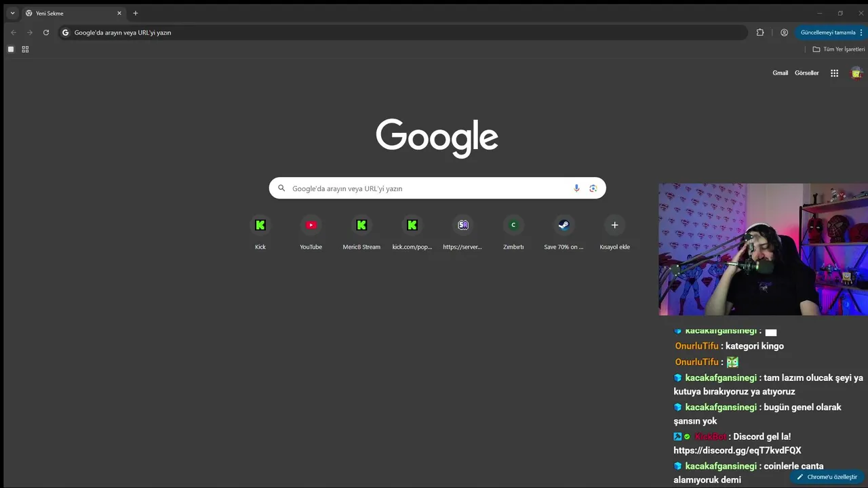Open Tüm Yer İşaretleri bookmarks folder
The height and width of the screenshot is (488, 868).
839,49
